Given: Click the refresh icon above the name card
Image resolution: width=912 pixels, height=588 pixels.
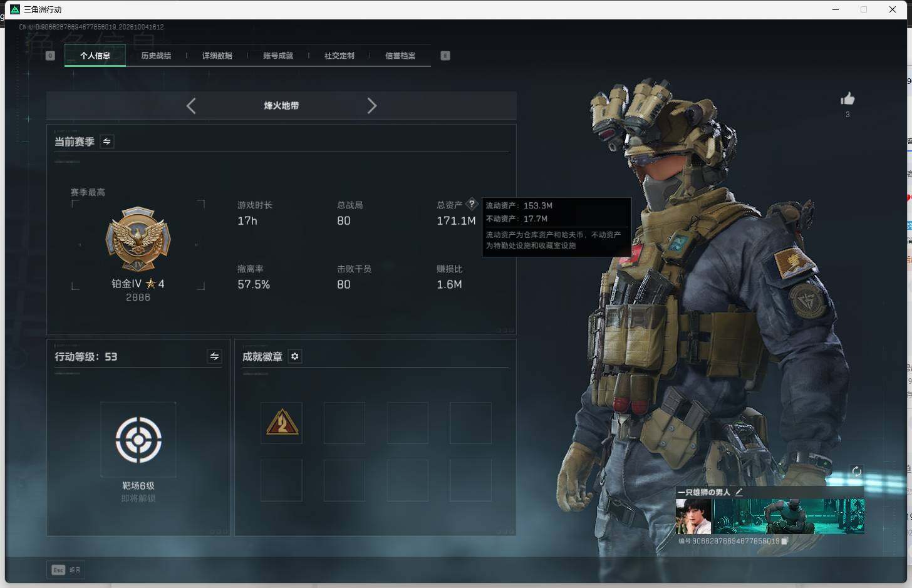Looking at the screenshot, I should pos(857,472).
